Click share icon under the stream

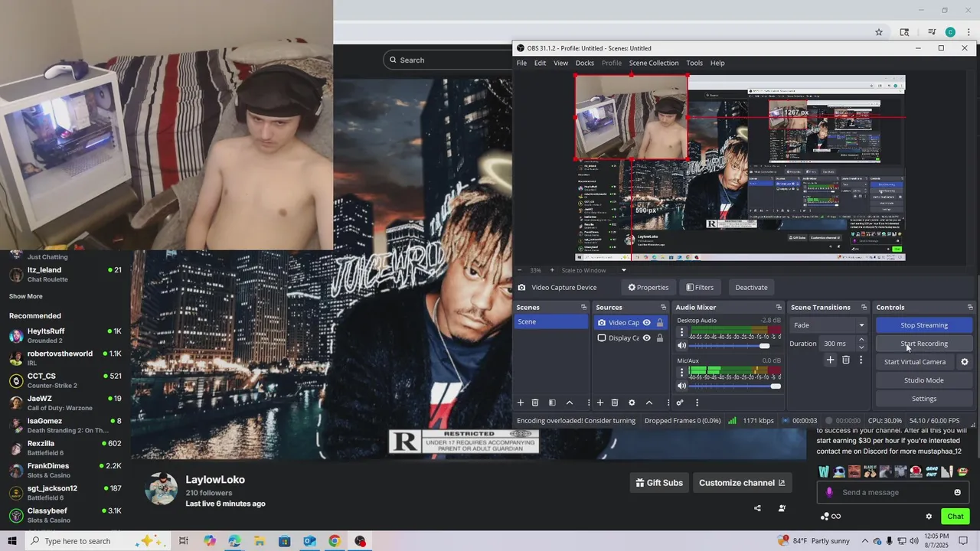(x=757, y=508)
